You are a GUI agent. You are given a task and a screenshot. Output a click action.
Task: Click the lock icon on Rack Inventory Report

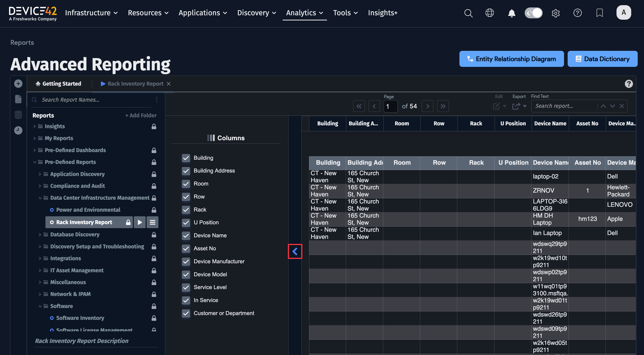(x=128, y=222)
